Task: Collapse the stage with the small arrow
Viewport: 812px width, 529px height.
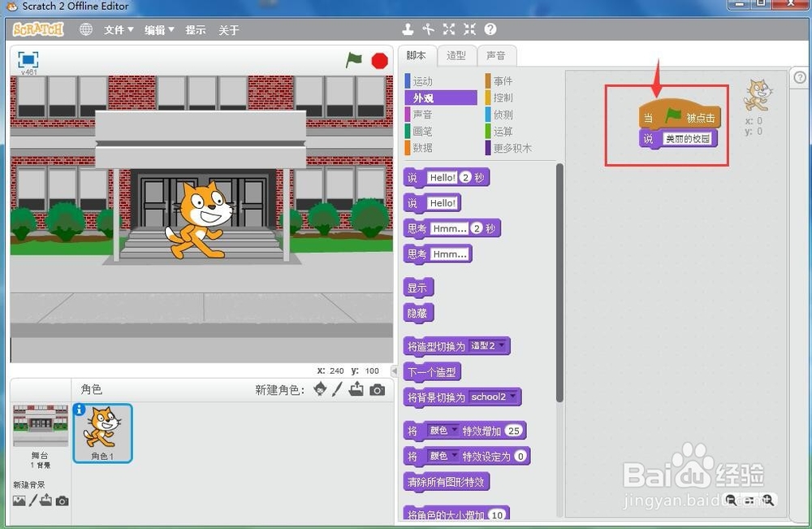Action: click(x=395, y=371)
